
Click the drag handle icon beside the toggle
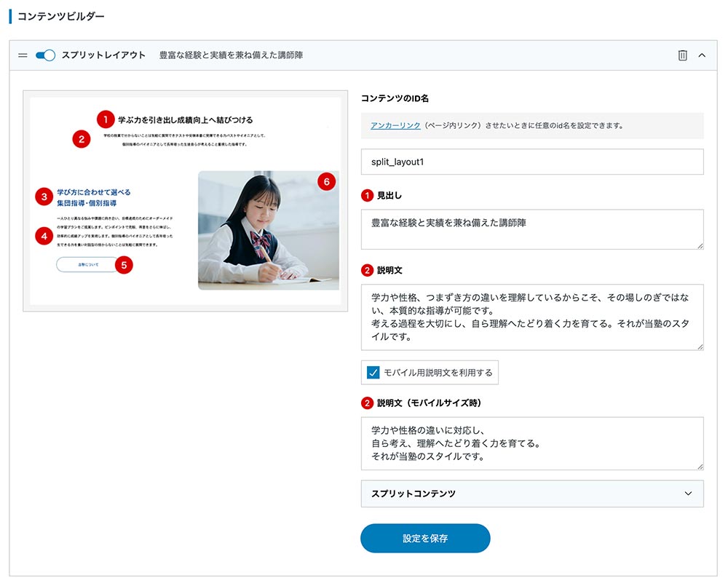(x=23, y=55)
